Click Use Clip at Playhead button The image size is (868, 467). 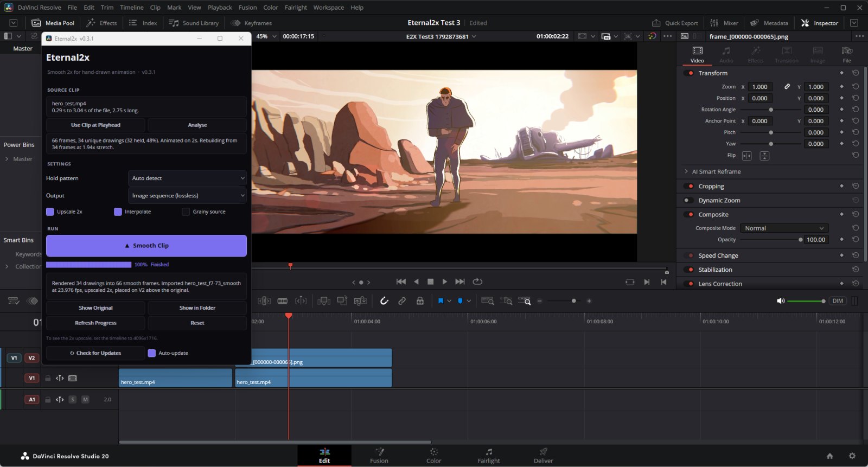95,125
